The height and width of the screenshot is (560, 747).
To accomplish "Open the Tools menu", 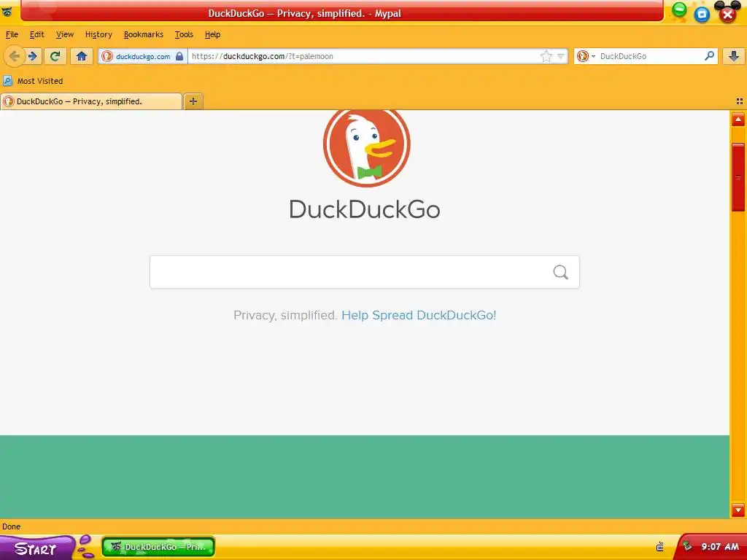I will tap(184, 34).
